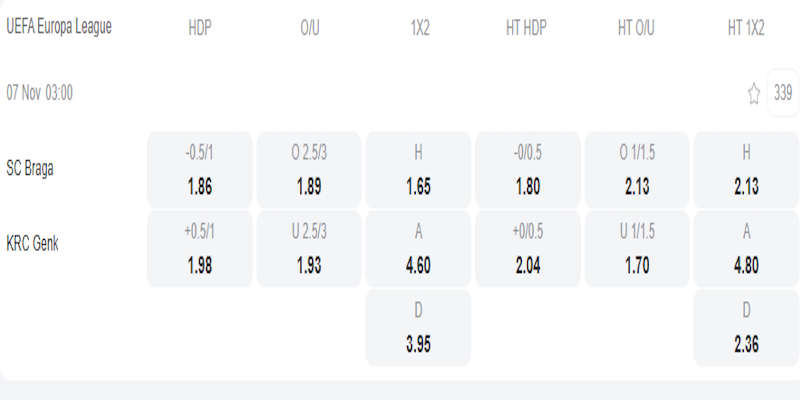Pick half-time Under 1/1.5 at 1.70

(638, 248)
